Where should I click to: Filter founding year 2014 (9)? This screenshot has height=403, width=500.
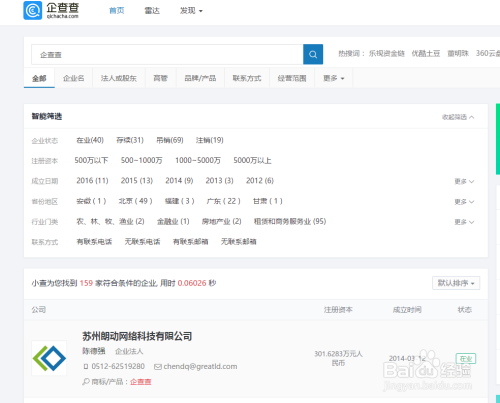[x=179, y=181]
